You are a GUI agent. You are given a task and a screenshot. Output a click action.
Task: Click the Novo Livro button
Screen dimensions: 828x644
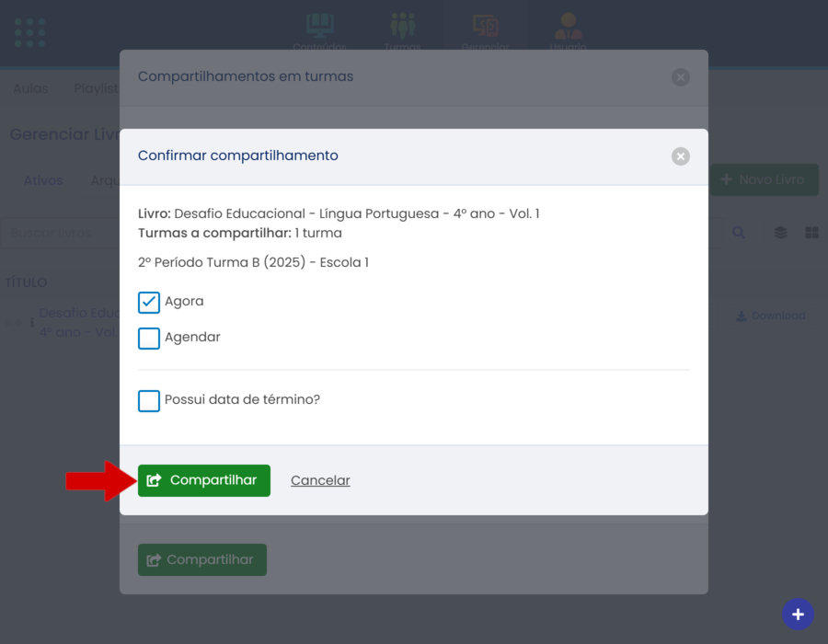pyautogui.click(x=764, y=179)
